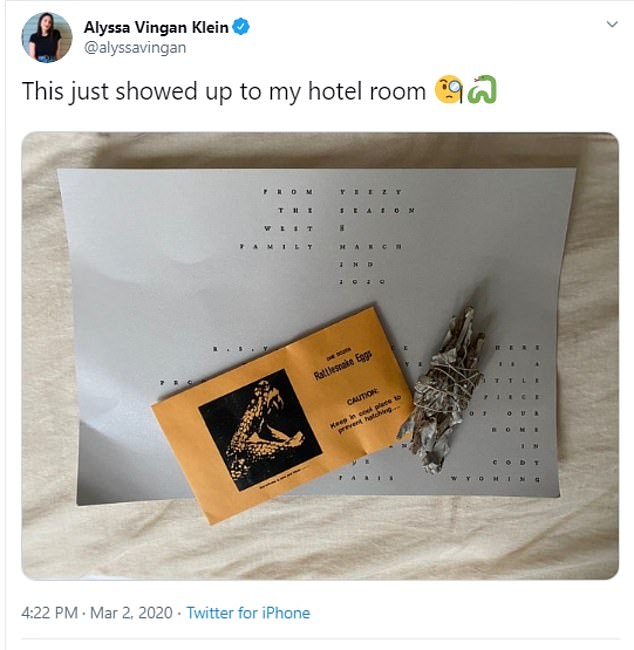Click the 'March 2nd 2020' invitation text
The image size is (634, 650).
pos(370,264)
